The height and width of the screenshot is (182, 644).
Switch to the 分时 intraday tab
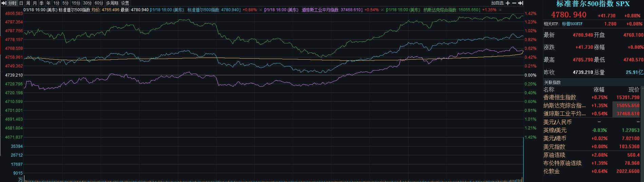[12, 3]
